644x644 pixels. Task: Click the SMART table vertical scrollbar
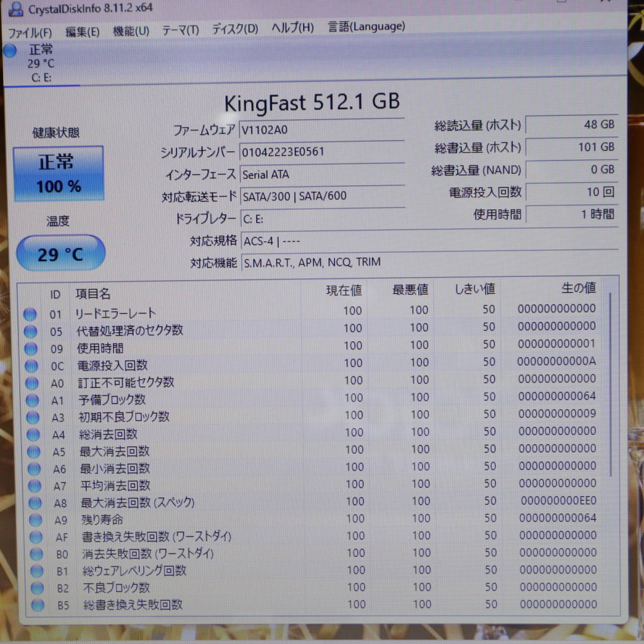coord(611,384)
